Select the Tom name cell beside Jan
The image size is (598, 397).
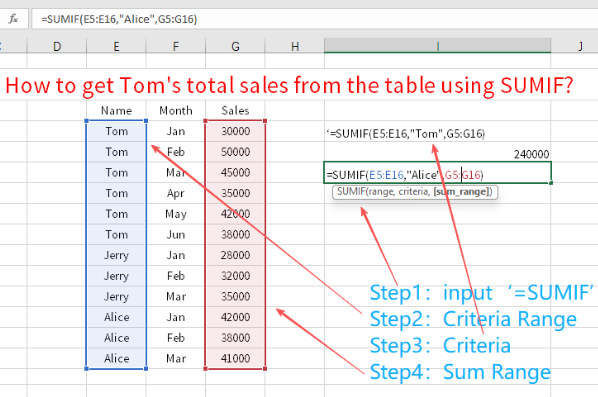pyautogui.click(x=116, y=131)
